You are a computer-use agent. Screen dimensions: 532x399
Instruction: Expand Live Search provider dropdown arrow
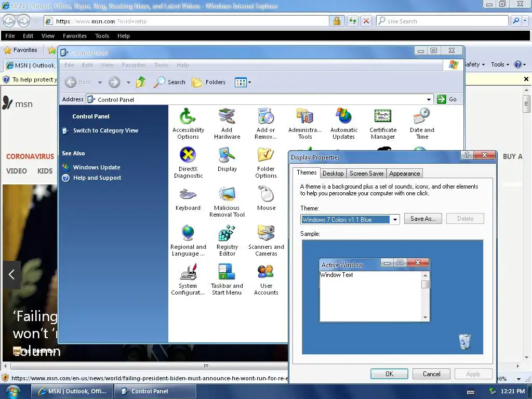(x=525, y=21)
